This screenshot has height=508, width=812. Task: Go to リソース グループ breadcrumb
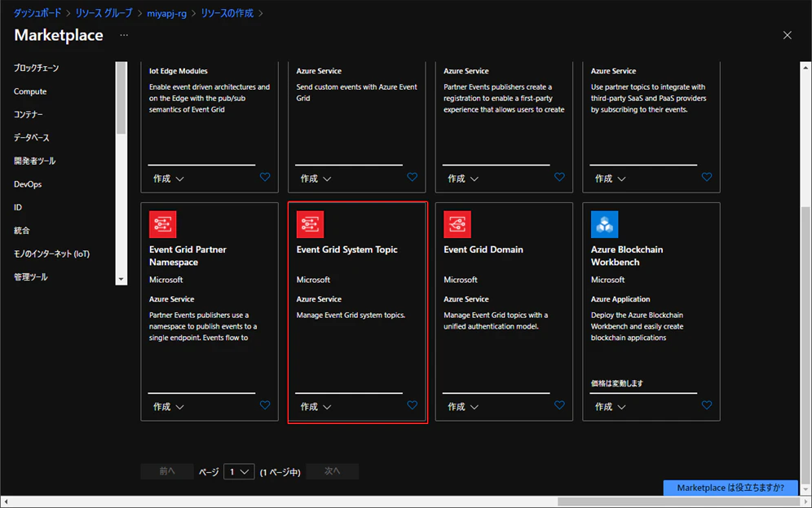pos(104,13)
